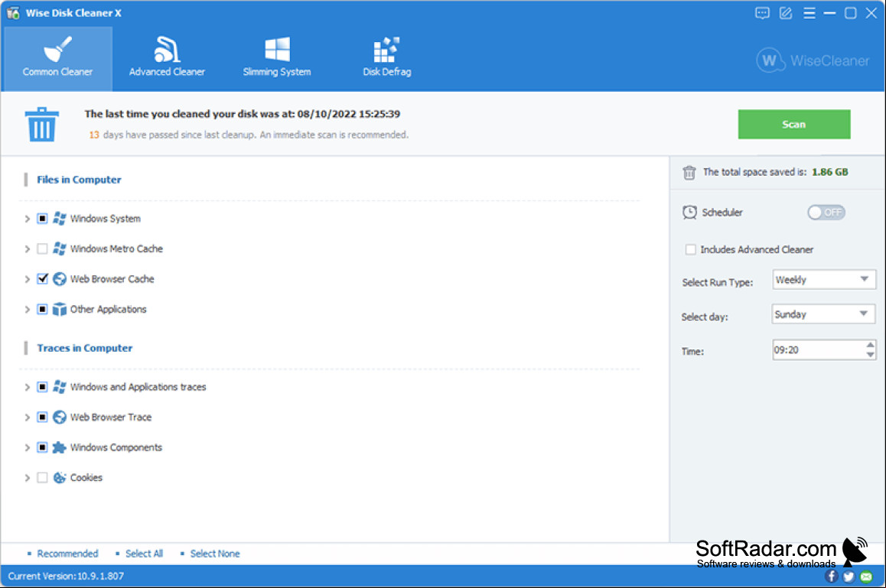Increase the time with up arrow

click(870, 345)
